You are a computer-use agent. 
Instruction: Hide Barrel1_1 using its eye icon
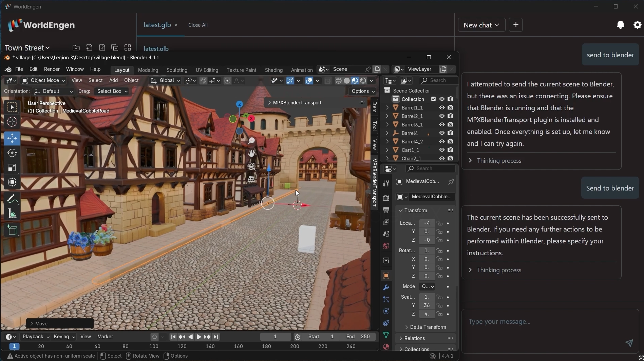[442, 108]
